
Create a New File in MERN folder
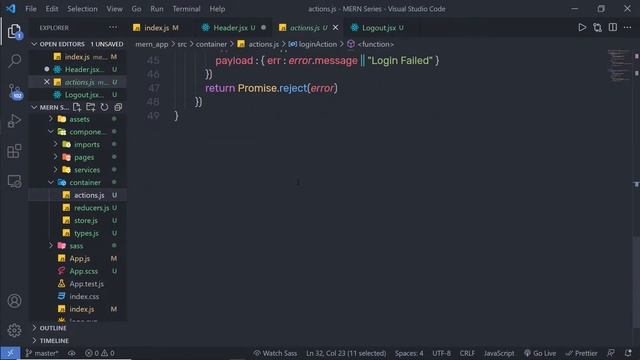(x=77, y=107)
